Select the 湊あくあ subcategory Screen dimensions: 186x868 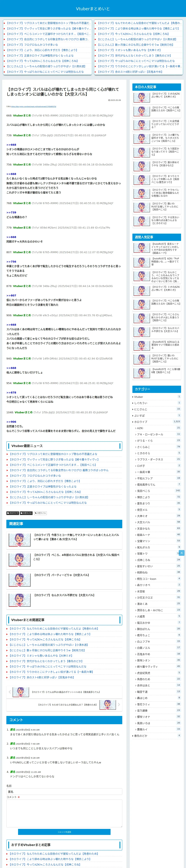click(x=158, y=604)
